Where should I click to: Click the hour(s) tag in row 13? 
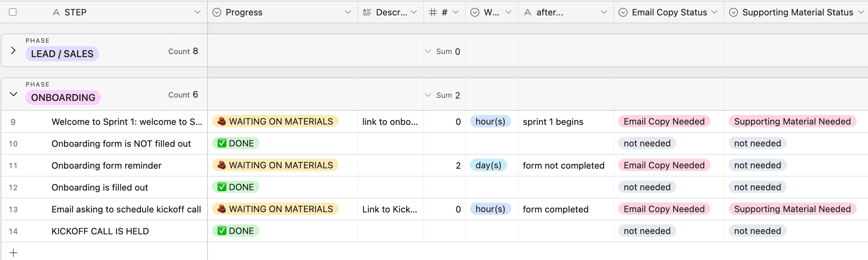click(490, 209)
